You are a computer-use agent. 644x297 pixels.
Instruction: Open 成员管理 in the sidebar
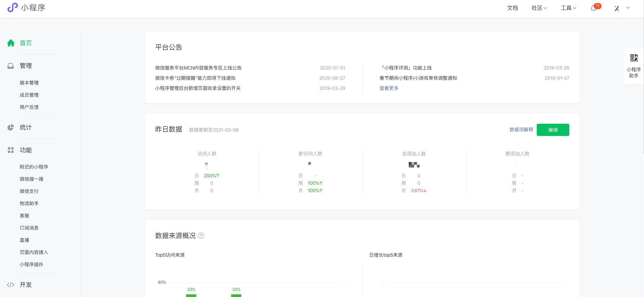(29, 95)
